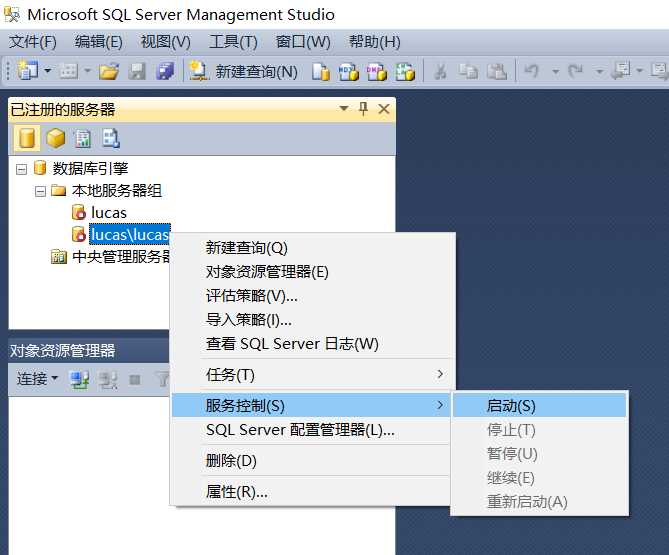669x555 pixels.
Task: Select the 中央管理服务器 tree item
Action: [x=121, y=256]
